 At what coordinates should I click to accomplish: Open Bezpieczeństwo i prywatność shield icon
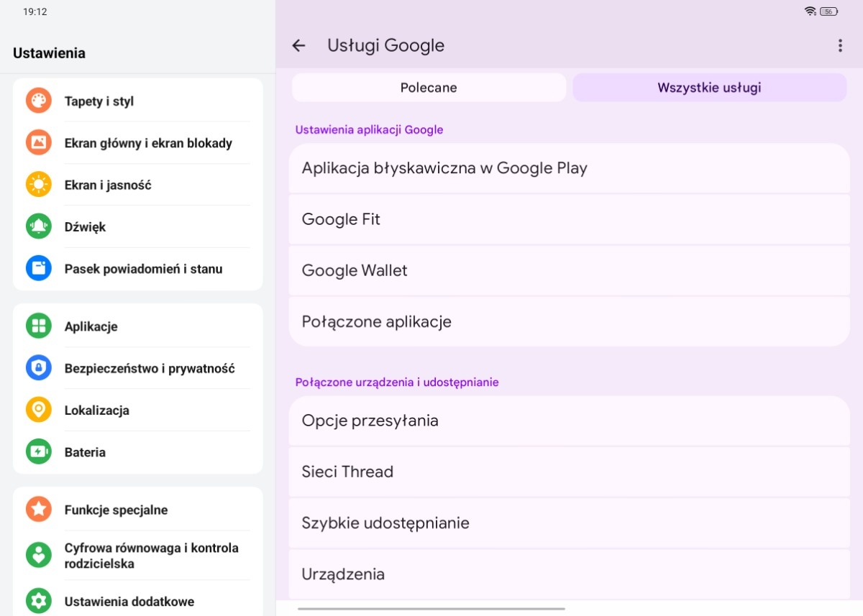[x=39, y=368]
